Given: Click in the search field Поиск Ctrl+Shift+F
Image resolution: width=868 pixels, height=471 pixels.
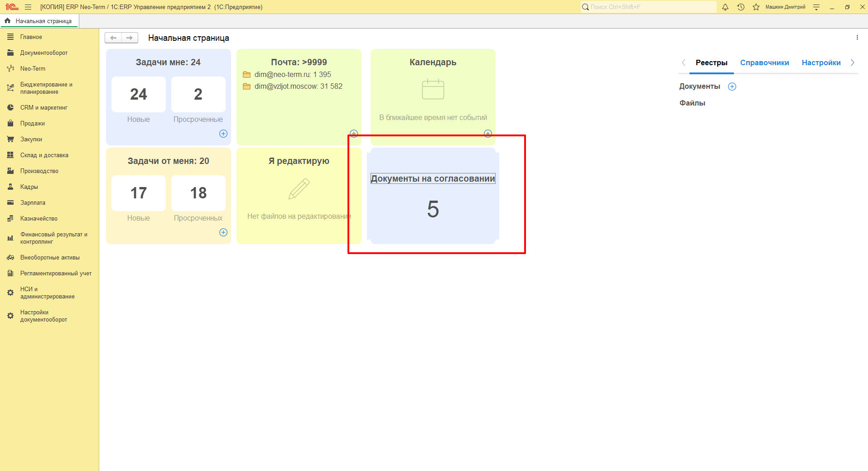Looking at the screenshot, I should point(648,7).
